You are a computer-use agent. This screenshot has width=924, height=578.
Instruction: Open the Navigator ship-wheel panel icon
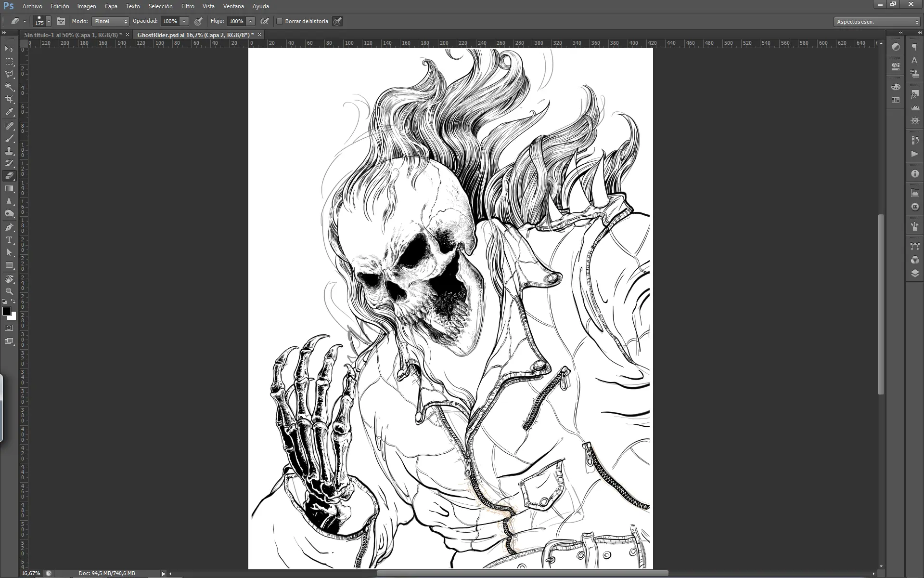[x=915, y=121]
